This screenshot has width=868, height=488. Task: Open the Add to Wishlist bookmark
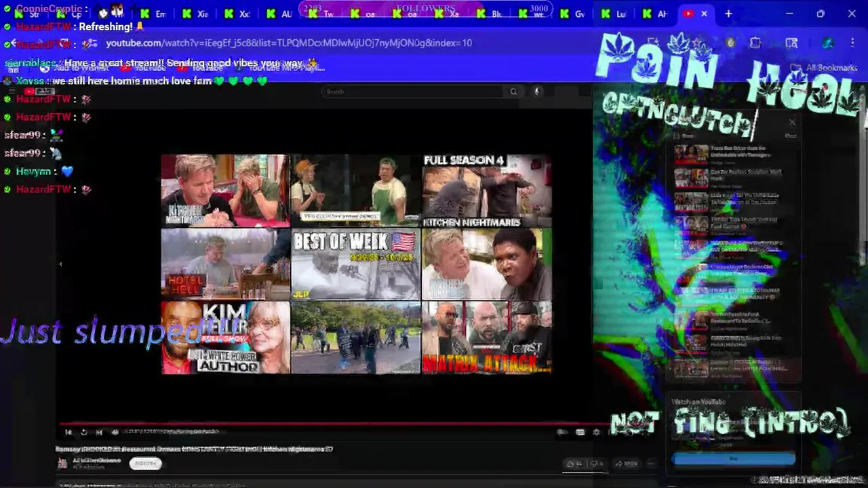[75, 68]
